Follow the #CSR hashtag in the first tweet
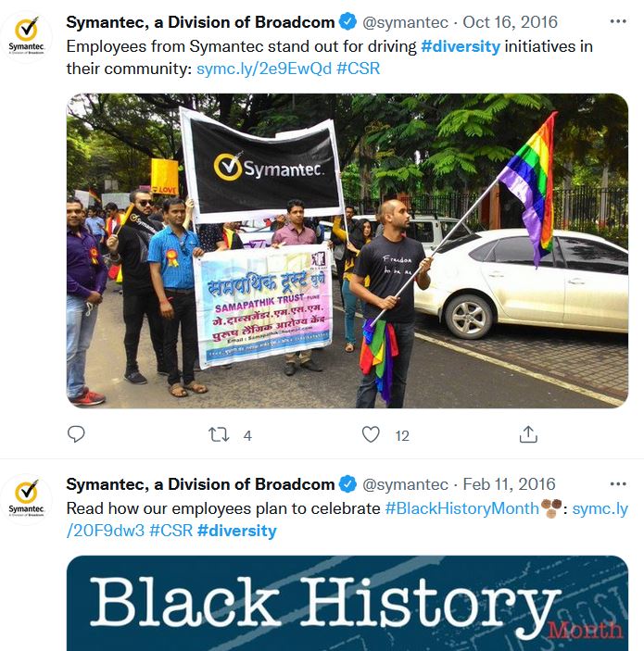Viewport: 644px width, 651px height. (359, 69)
